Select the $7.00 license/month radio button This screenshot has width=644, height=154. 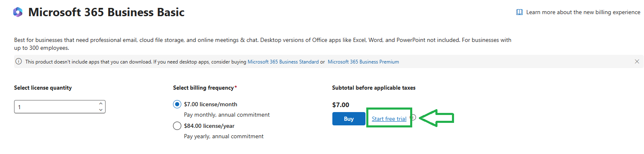click(x=177, y=105)
